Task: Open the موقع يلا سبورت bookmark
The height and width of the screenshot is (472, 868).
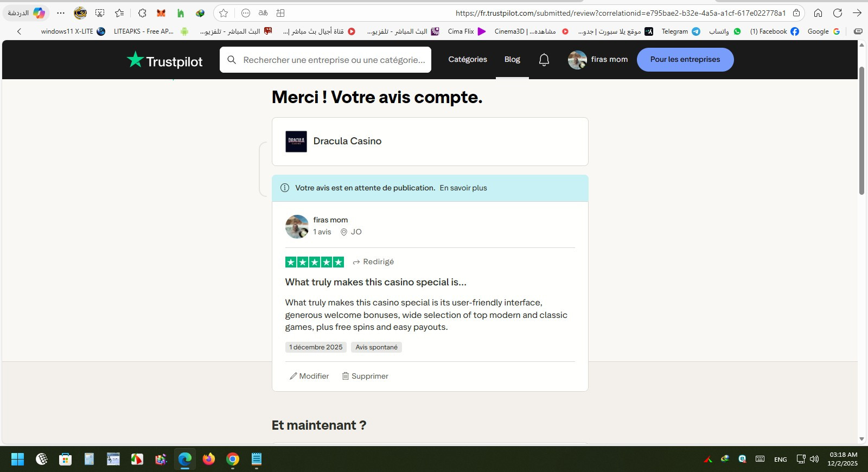Action: [615, 31]
